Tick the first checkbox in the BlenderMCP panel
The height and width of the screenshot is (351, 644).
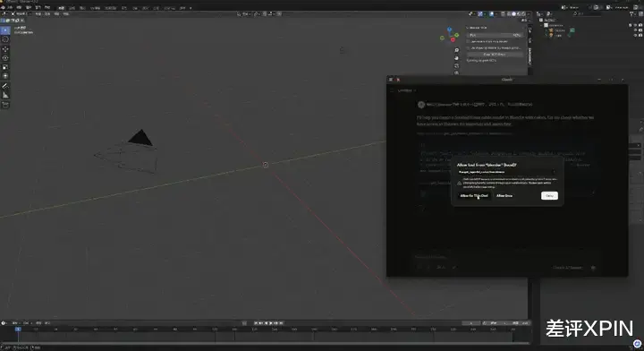[x=468, y=41]
